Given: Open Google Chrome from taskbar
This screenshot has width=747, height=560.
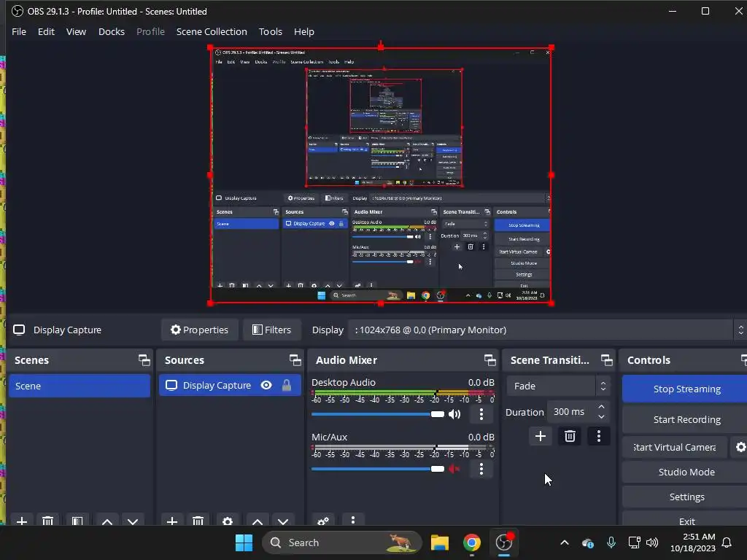Looking at the screenshot, I should click(x=472, y=542).
